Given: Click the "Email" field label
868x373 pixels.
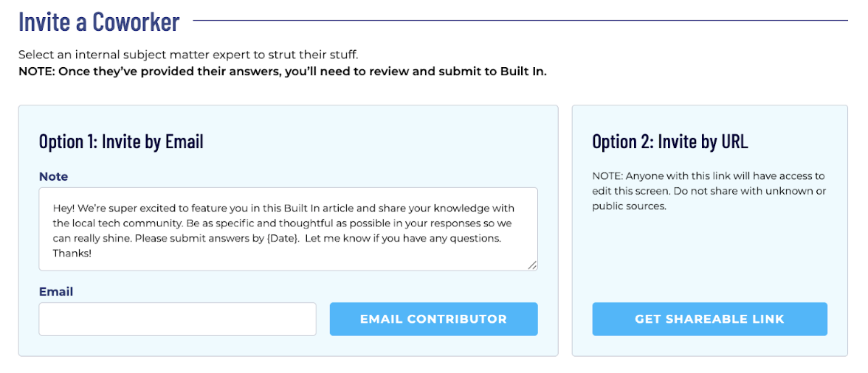Looking at the screenshot, I should (x=56, y=291).
